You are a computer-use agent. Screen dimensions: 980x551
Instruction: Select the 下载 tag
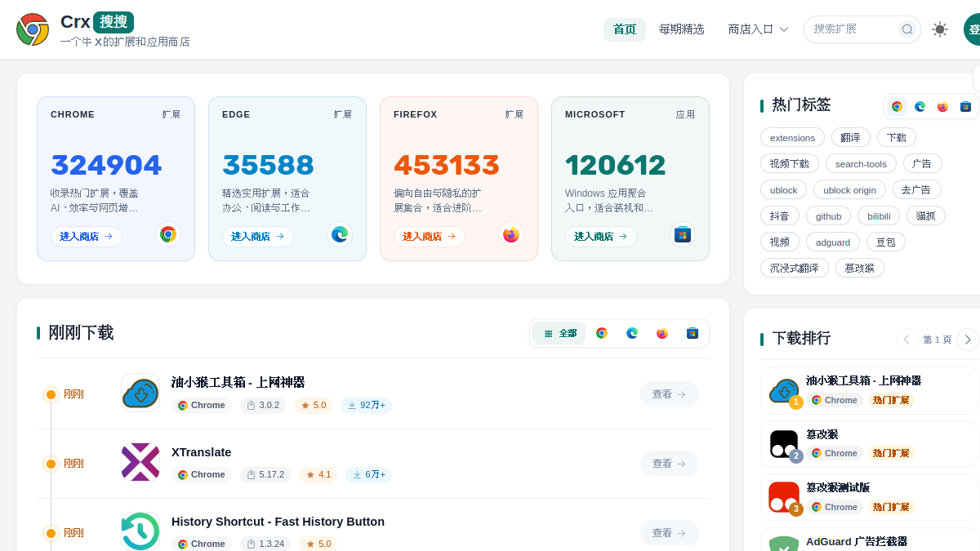(897, 138)
